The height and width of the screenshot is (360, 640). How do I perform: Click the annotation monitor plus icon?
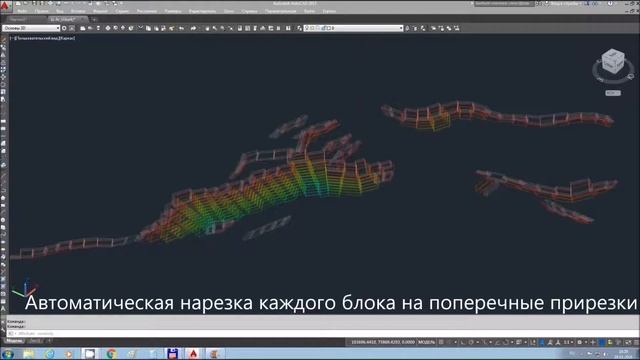(593, 342)
